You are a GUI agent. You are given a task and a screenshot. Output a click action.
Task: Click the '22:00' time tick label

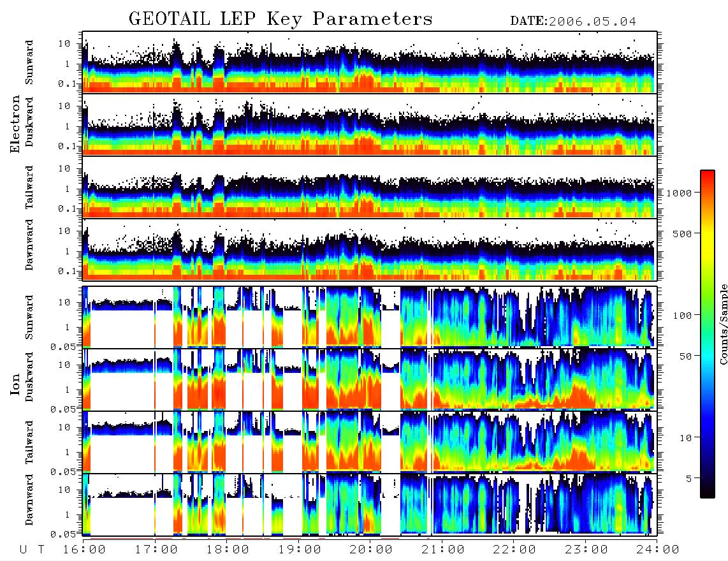coord(515,550)
